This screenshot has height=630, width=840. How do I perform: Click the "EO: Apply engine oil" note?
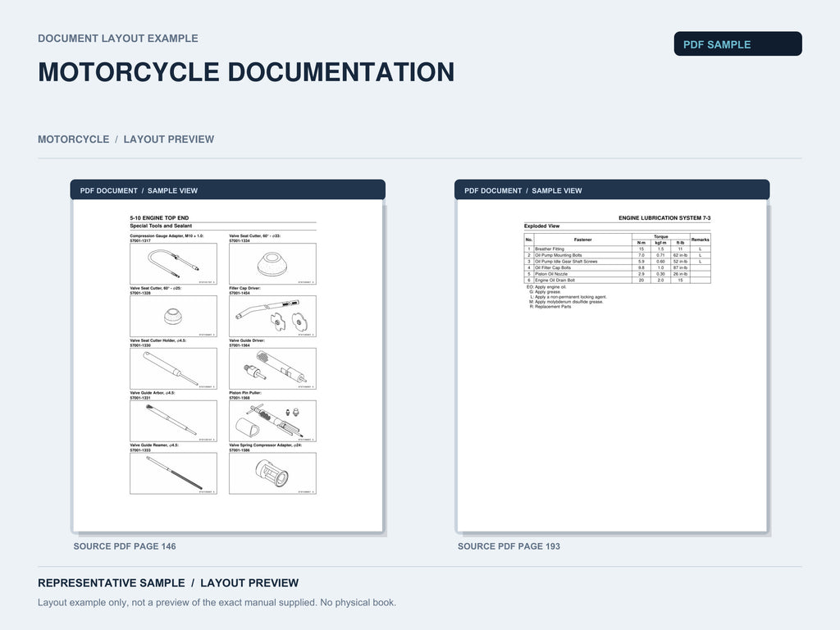tap(546, 287)
